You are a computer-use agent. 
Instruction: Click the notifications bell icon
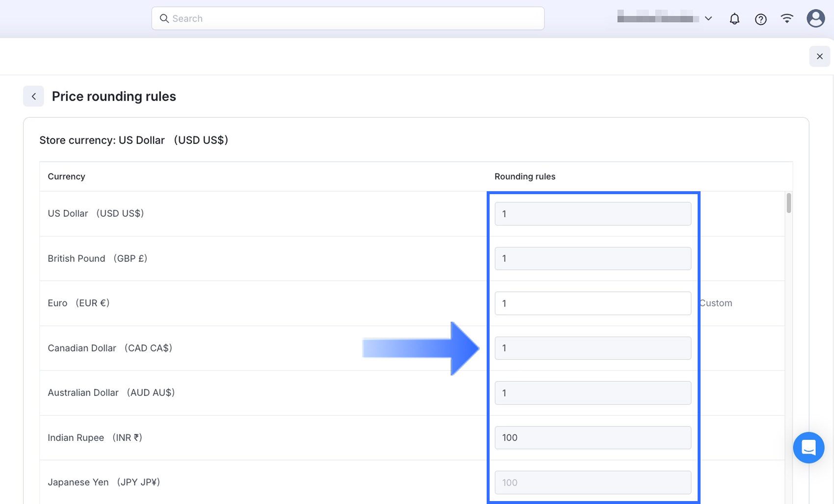(x=734, y=19)
